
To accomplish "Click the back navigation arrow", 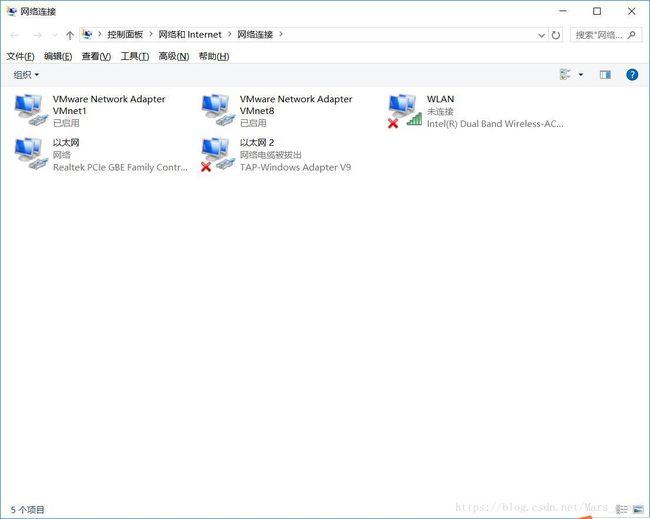I will [x=15, y=35].
